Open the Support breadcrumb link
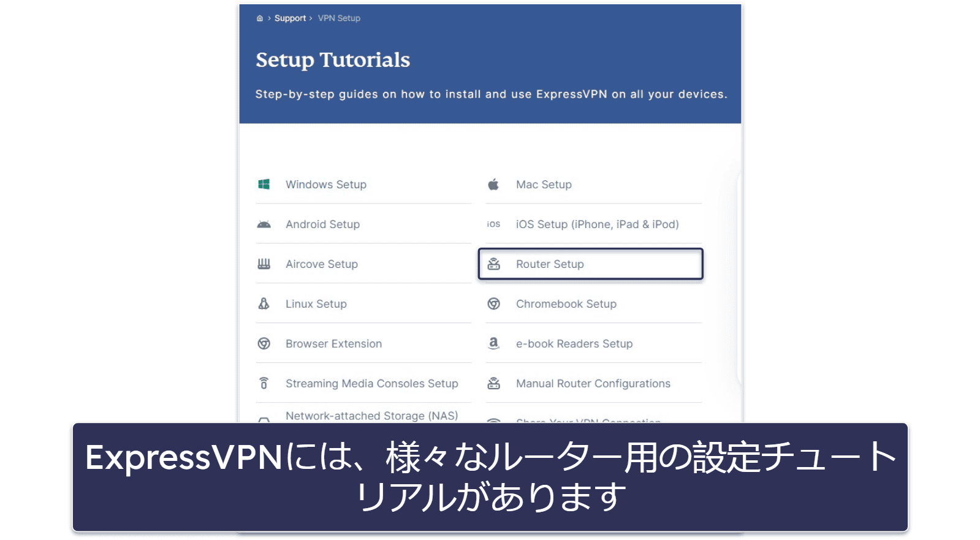 click(290, 18)
